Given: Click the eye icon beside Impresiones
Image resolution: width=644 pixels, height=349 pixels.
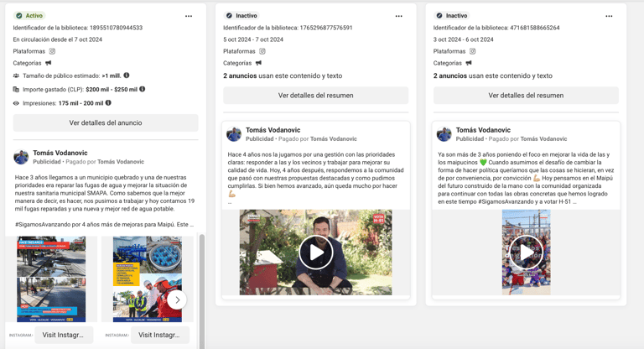Looking at the screenshot, I should click(x=16, y=103).
